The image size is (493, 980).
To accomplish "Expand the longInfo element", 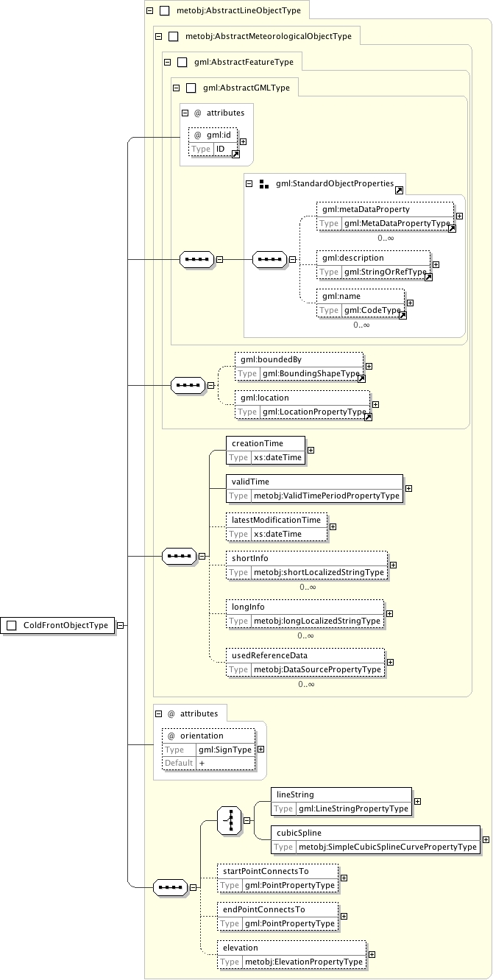I will (x=389, y=613).
